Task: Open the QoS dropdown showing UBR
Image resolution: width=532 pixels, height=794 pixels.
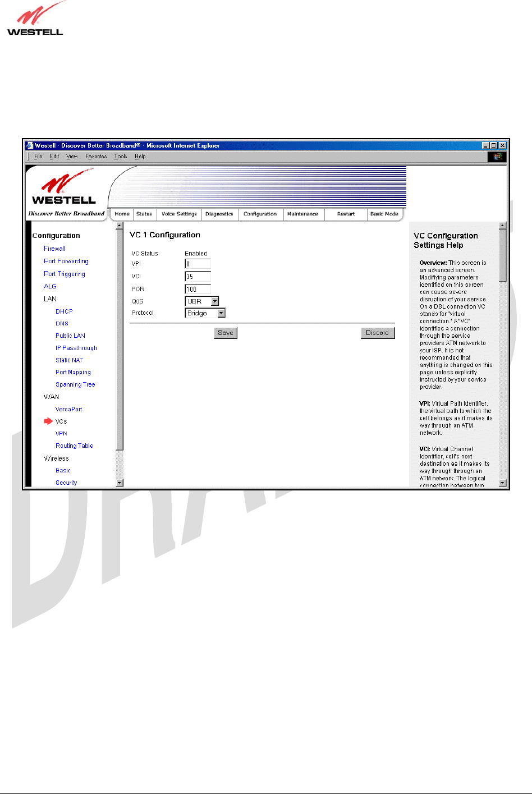Action: point(202,301)
